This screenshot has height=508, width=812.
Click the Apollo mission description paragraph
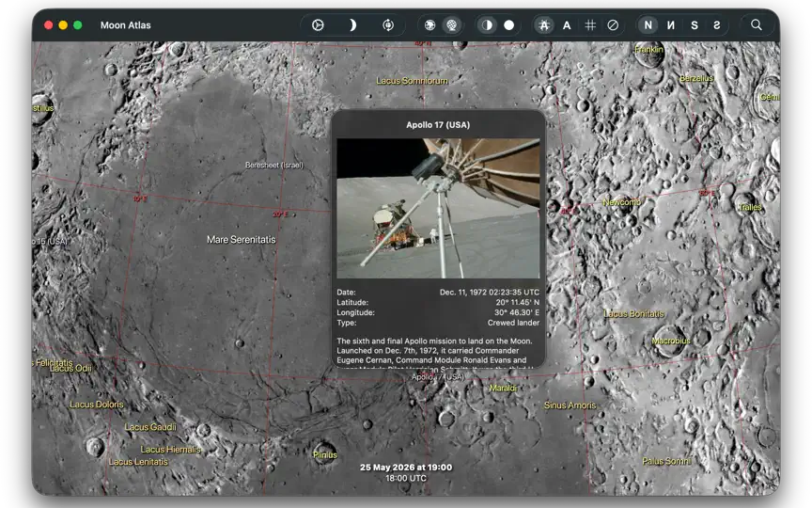pyautogui.click(x=435, y=354)
